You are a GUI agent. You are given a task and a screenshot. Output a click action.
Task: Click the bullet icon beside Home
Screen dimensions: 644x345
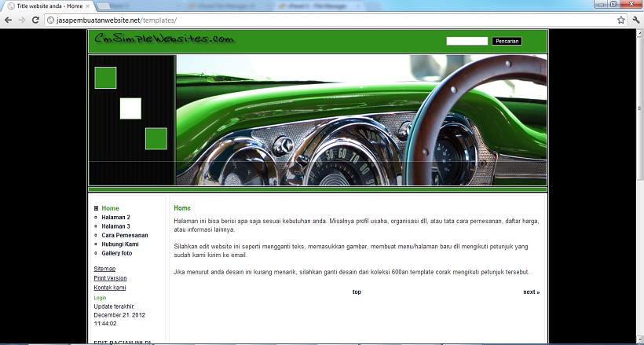[x=96, y=208]
